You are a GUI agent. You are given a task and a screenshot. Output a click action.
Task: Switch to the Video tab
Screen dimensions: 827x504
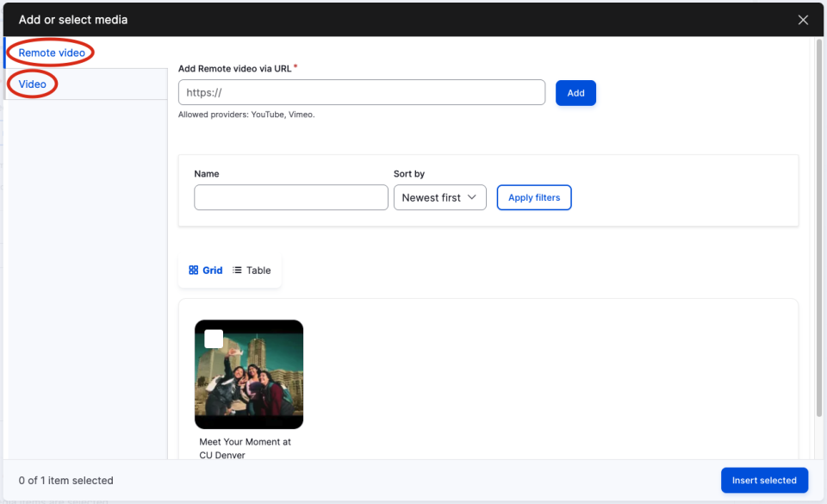tap(32, 84)
